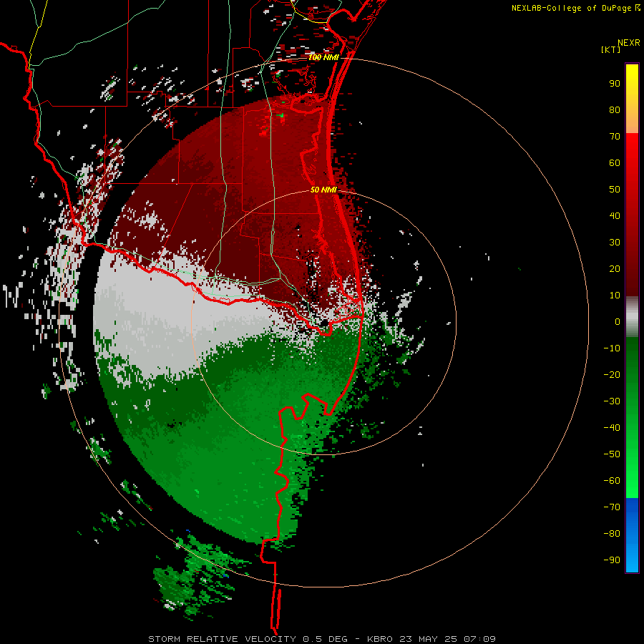Click the 30 value on velocity scale

pos(615,243)
